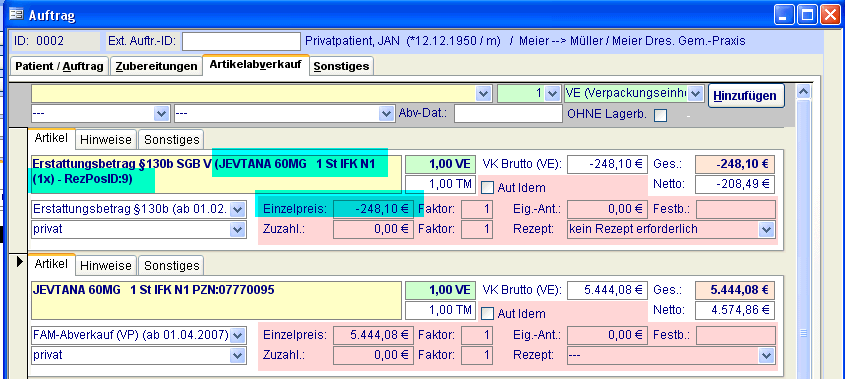Viewport: 845px width, 379px height.
Task: Click JEVTANA 60MG PZN:07770095 description field
Action: pos(217,300)
